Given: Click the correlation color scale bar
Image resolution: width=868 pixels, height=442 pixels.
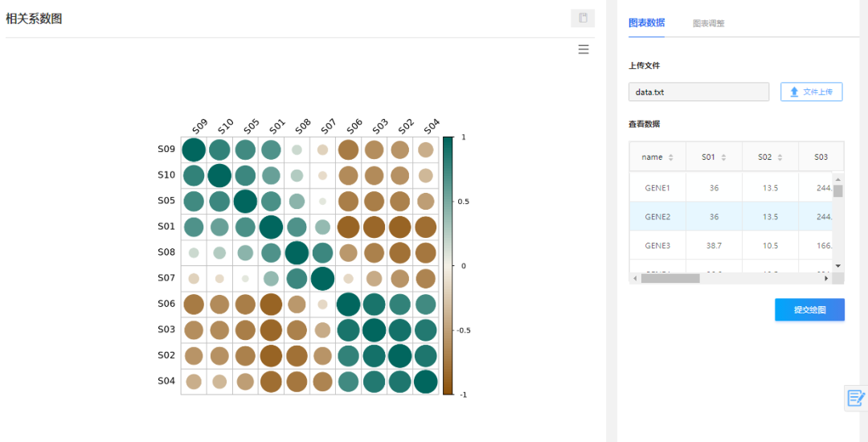Looking at the screenshot, I should tap(448, 265).
